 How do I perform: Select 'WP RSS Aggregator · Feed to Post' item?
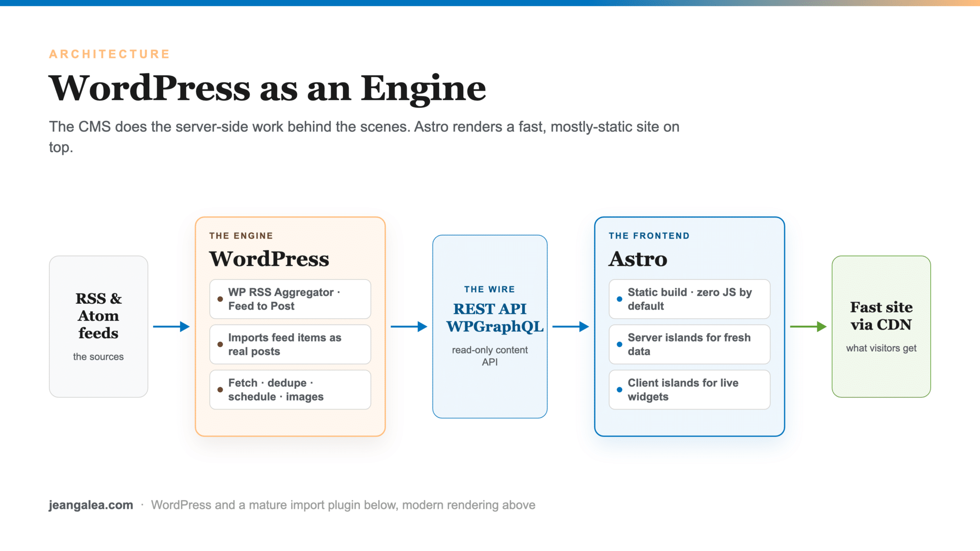pos(290,299)
